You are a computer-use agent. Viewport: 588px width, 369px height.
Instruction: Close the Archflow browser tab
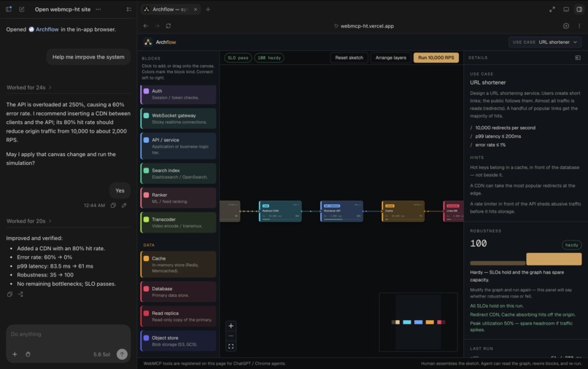196,9
